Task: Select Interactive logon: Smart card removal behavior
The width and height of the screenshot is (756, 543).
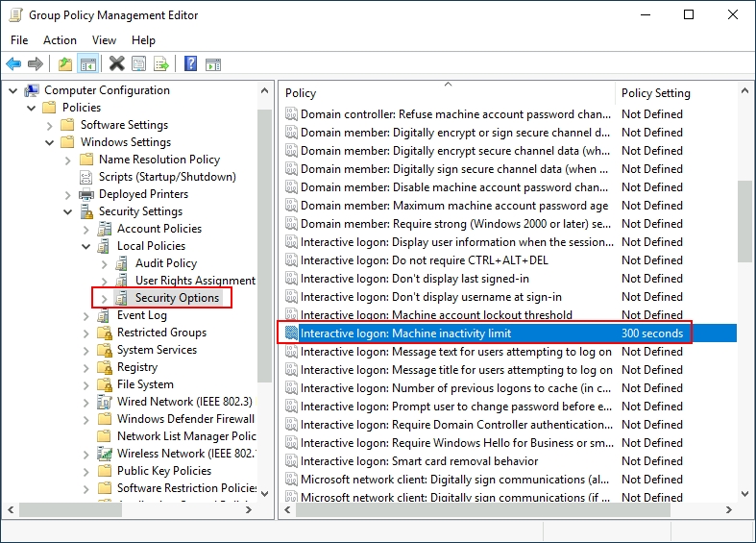Action: point(419,461)
